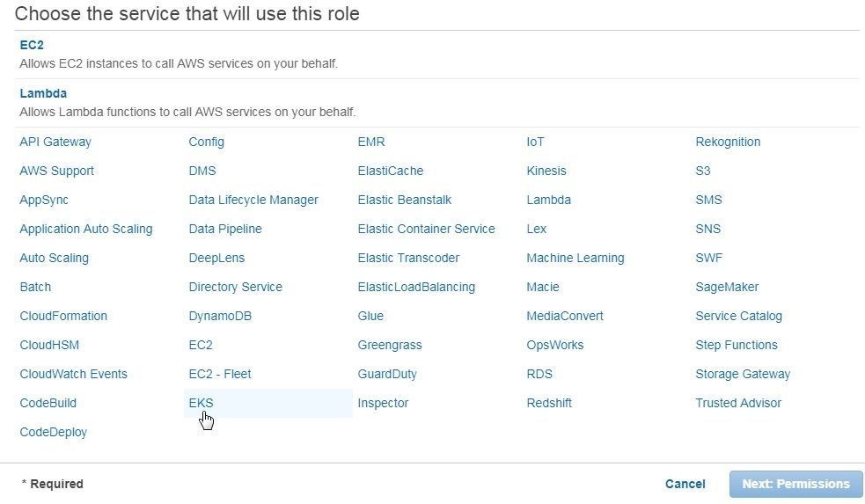Choose EMR service

tap(371, 142)
